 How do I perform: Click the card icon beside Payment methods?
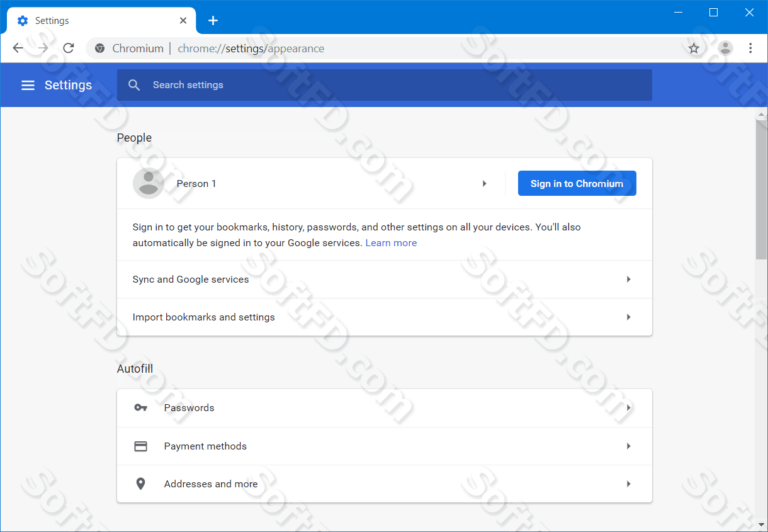pyautogui.click(x=141, y=446)
